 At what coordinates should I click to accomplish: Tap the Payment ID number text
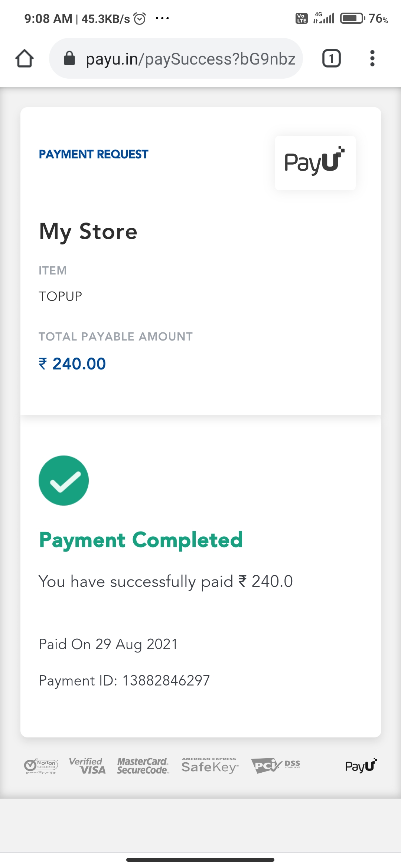point(166,680)
